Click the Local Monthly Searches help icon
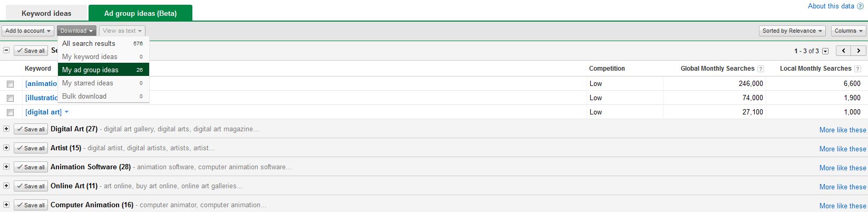This screenshot has height=212, width=868. (x=857, y=69)
